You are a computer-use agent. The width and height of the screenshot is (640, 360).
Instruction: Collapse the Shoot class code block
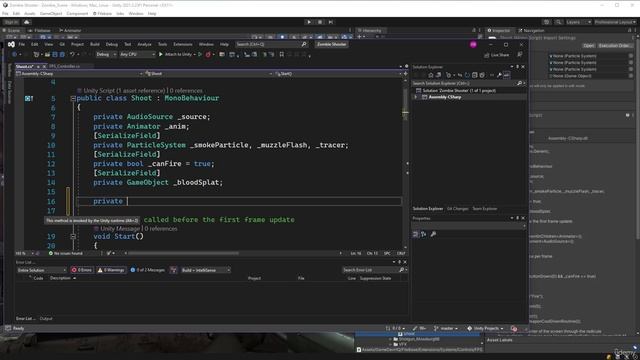click(73, 98)
